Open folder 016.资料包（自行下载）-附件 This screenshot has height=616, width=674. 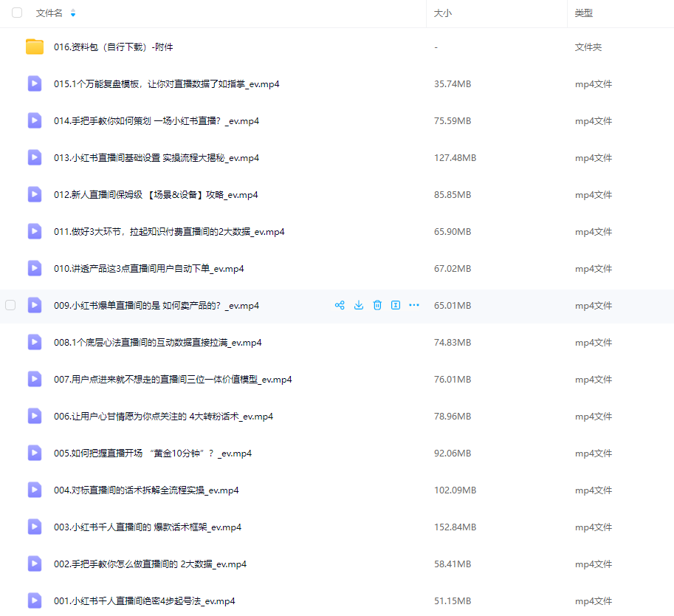click(x=114, y=47)
